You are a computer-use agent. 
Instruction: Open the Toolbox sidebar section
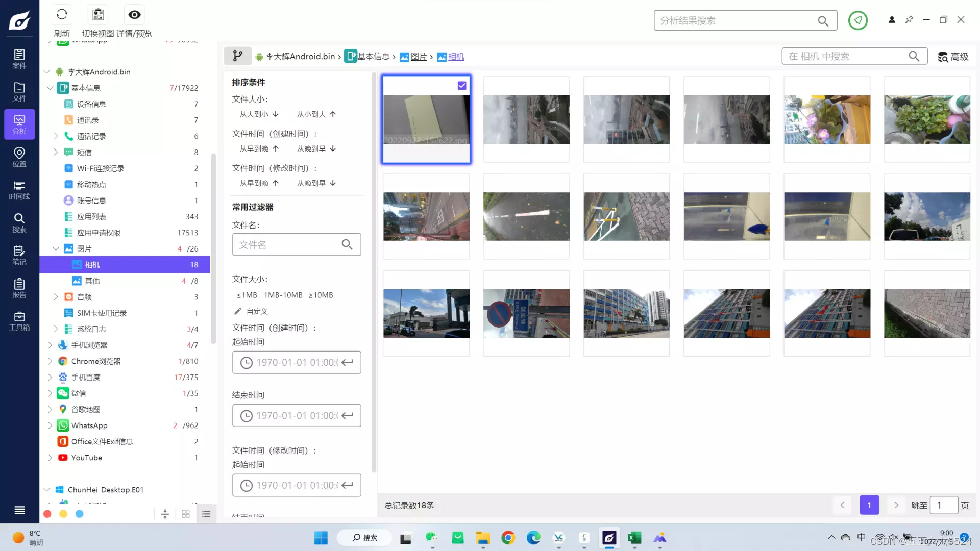pos(19,321)
